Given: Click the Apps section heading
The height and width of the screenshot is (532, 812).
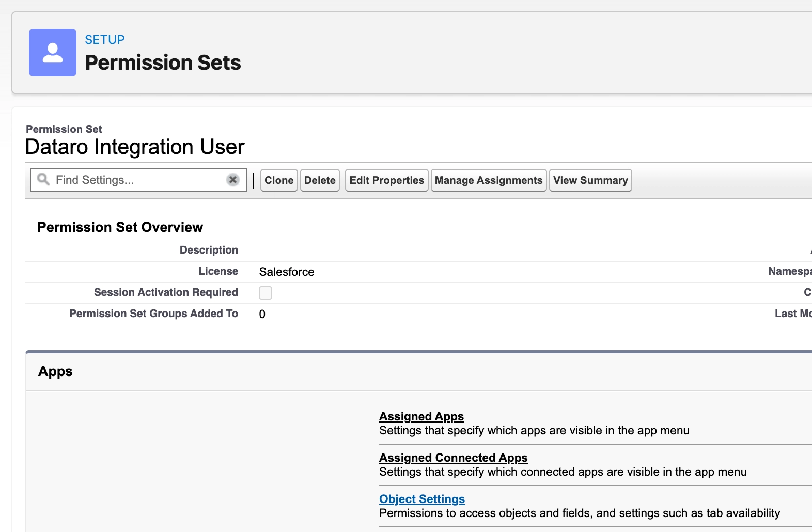Looking at the screenshot, I should click(55, 371).
